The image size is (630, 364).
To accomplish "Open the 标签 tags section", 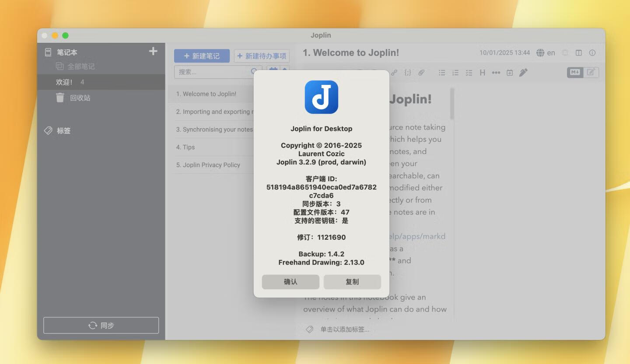I will tap(63, 131).
